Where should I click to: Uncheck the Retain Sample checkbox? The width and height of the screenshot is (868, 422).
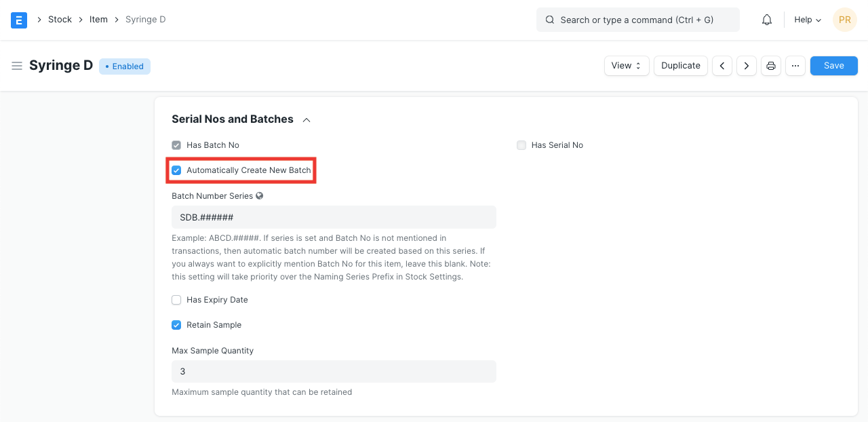click(x=176, y=325)
